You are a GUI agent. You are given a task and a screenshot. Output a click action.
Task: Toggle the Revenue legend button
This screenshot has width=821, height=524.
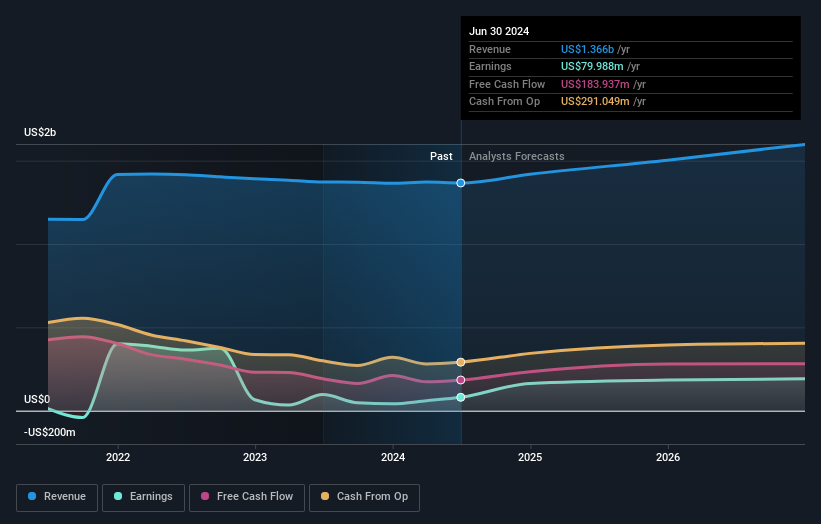click(57, 497)
